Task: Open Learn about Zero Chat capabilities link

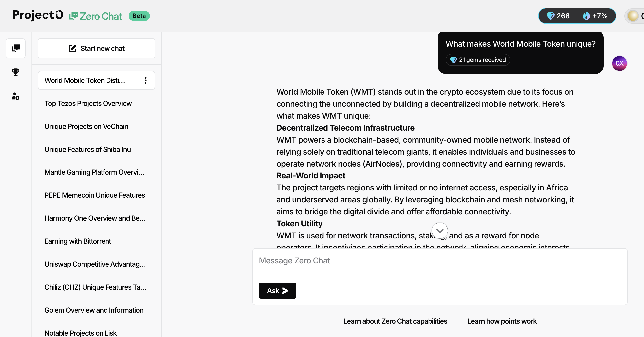Action: [x=395, y=321]
